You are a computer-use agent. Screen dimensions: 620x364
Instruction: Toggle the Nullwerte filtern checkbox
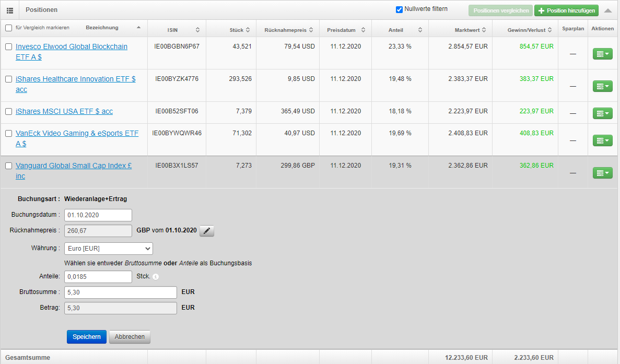point(400,9)
